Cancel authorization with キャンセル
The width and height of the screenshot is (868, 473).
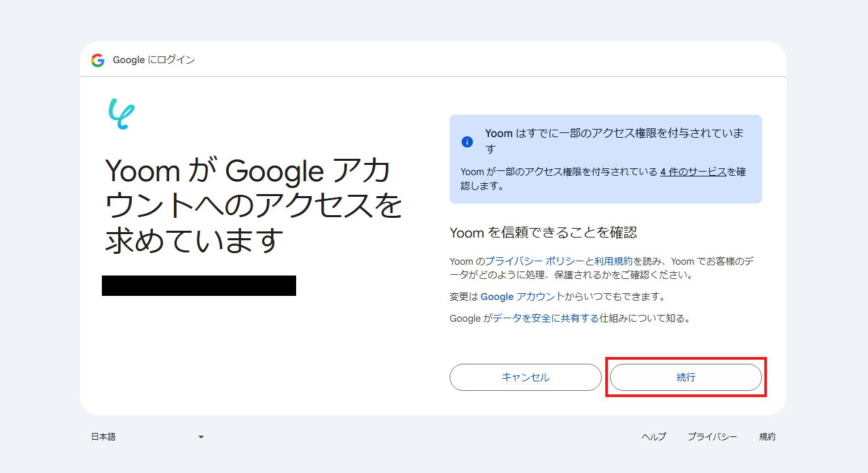525,377
